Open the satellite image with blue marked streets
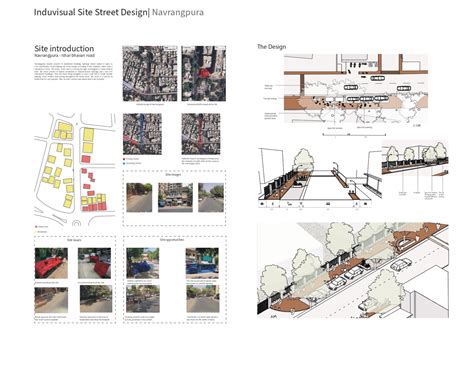 [142, 134]
